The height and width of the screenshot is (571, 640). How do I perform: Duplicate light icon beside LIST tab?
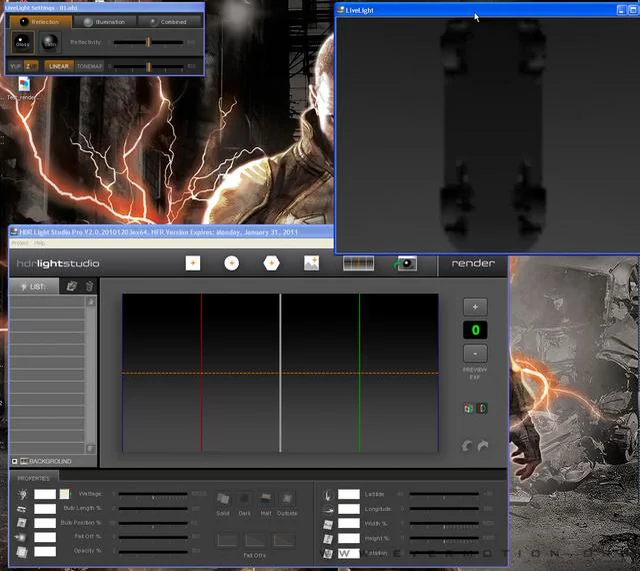71,286
